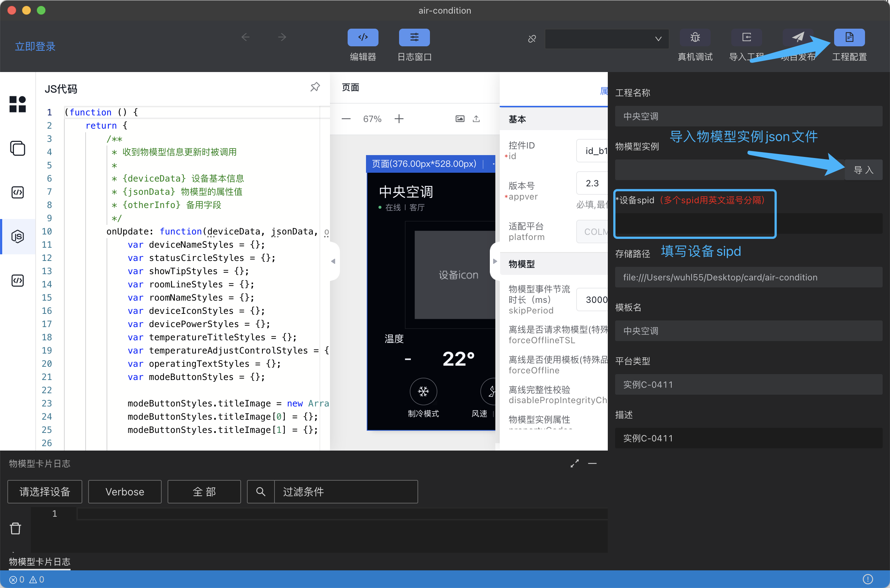Image resolution: width=890 pixels, height=588 pixels.
Task: Click the 物模型实例 path field
Action: tap(729, 170)
